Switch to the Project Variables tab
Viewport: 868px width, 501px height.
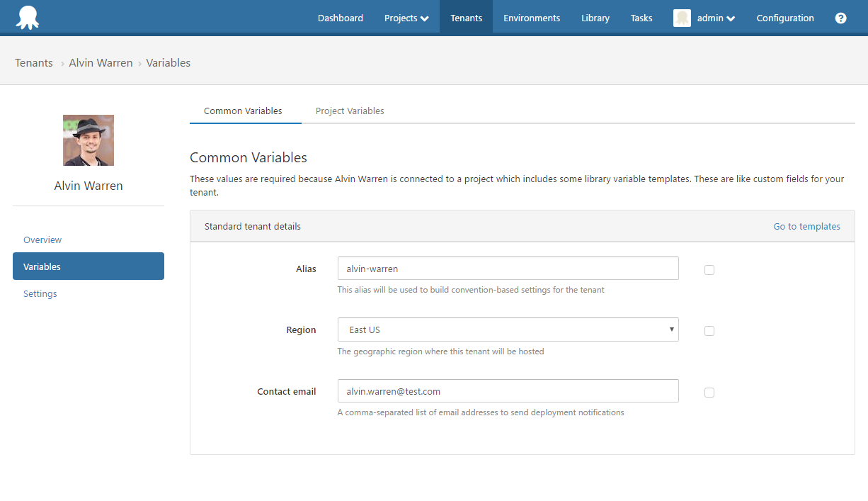click(350, 111)
